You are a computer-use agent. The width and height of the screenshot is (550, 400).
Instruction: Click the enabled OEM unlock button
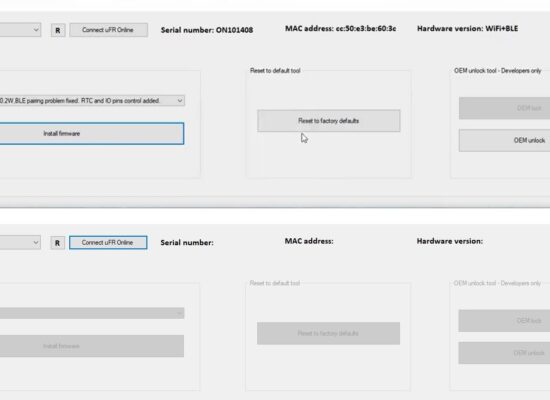(504, 140)
